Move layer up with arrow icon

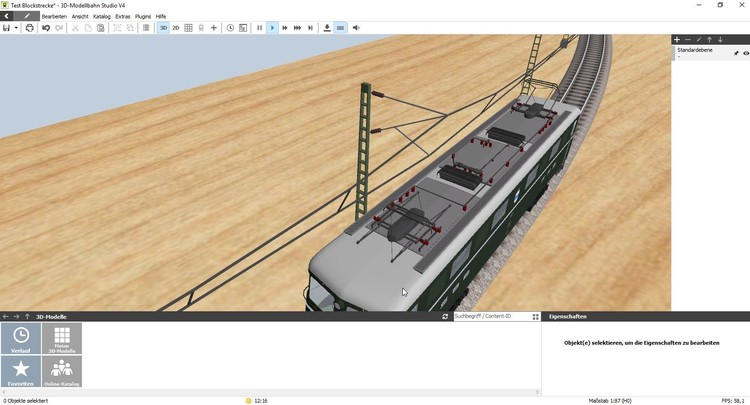pyautogui.click(x=709, y=40)
